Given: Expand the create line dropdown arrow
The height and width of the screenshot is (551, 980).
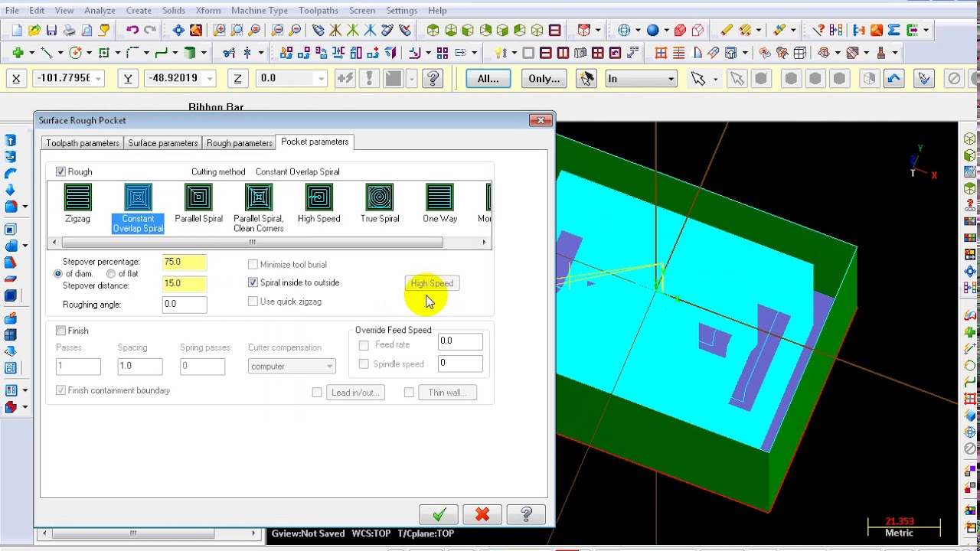Looking at the screenshot, I should (x=60, y=53).
